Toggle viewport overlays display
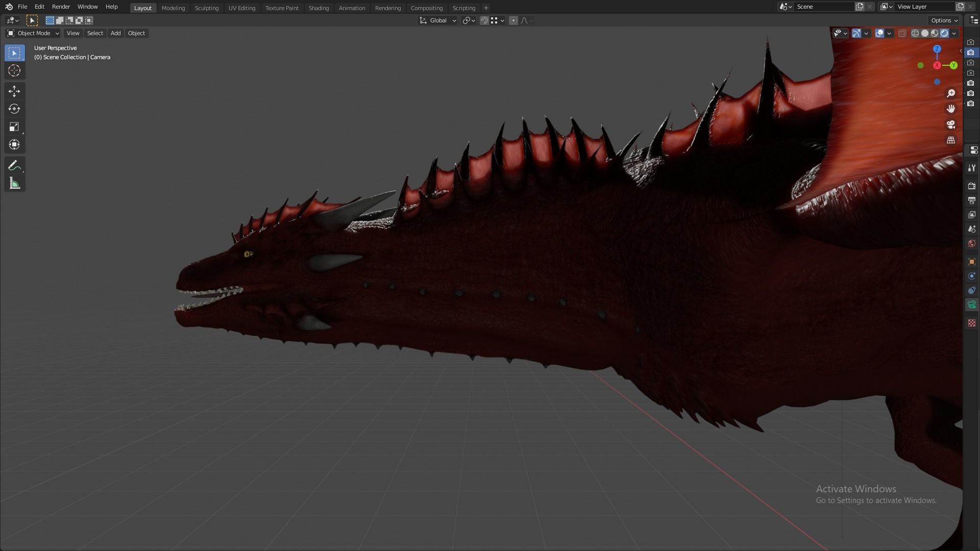 click(879, 33)
